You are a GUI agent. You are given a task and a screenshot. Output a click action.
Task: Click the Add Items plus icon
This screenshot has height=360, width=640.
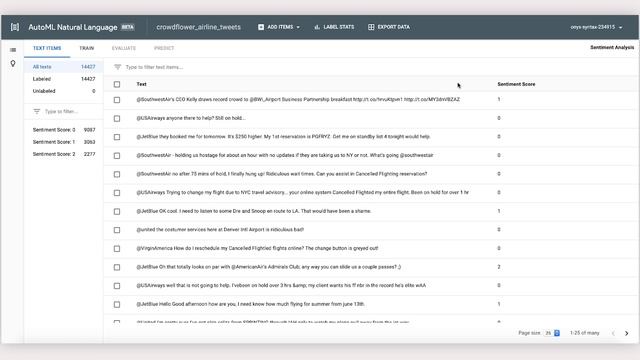[x=261, y=27]
